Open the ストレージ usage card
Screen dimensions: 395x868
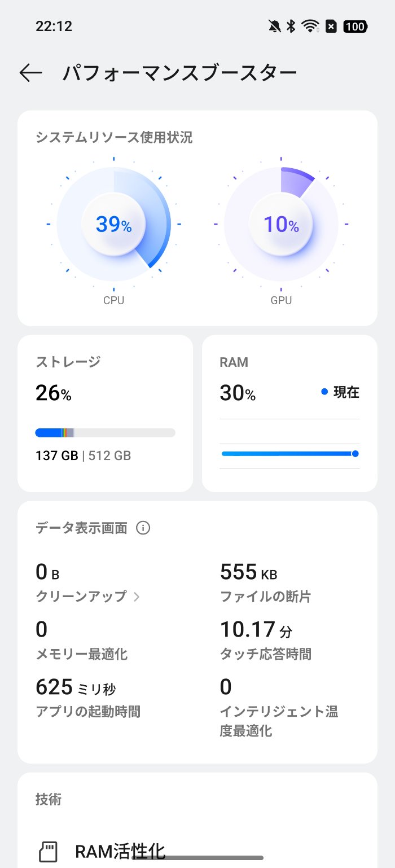pyautogui.click(x=105, y=413)
